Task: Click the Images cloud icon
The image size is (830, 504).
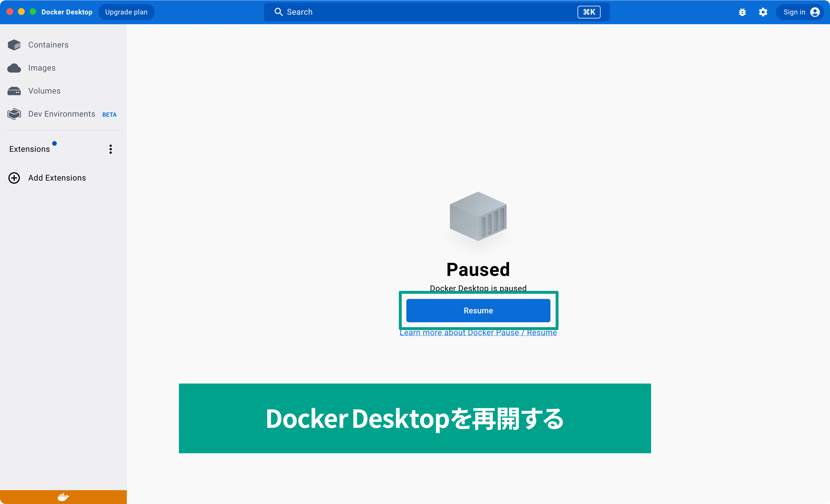Action: click(x=14, y=68)
